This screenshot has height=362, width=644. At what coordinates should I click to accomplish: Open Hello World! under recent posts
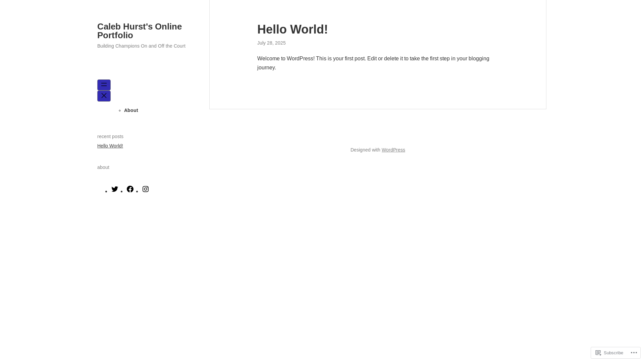click(x=110, y=146)
